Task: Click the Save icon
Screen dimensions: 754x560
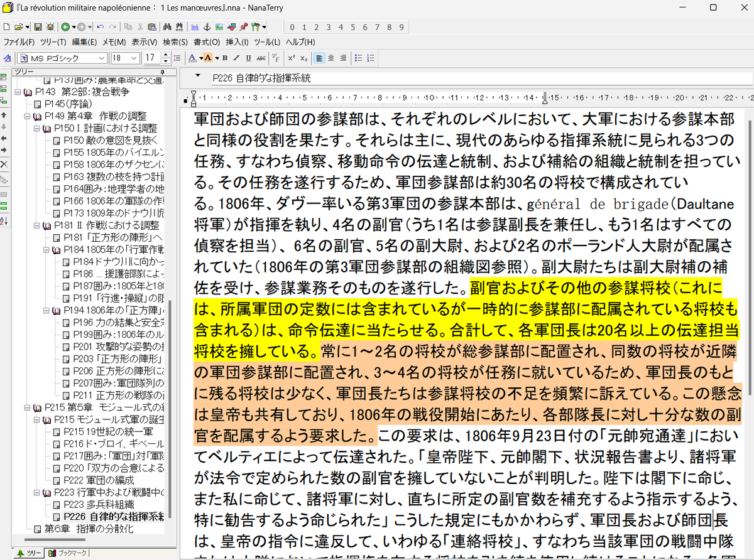Action: pyautogui.click(x=38, y=26)
